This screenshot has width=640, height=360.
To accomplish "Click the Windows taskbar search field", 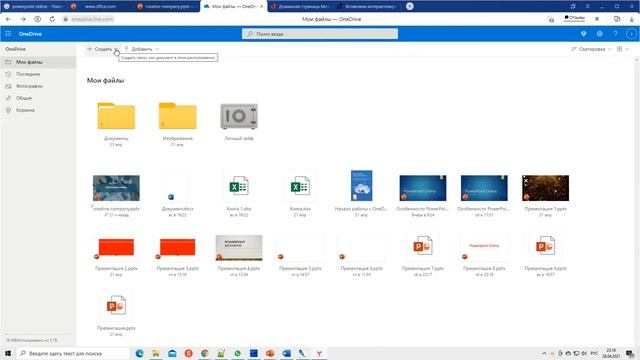I will click(73, 353).
